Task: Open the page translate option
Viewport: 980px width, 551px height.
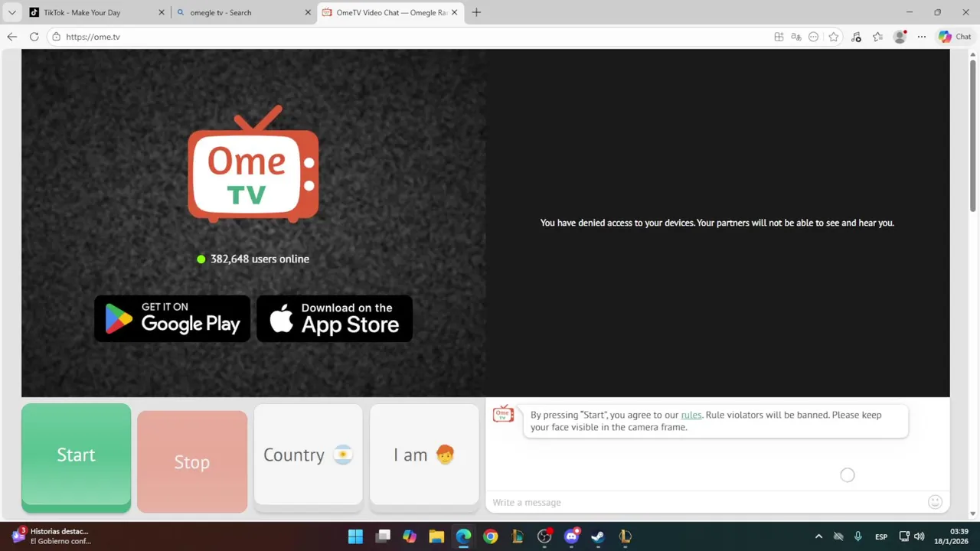Action: 796,37
